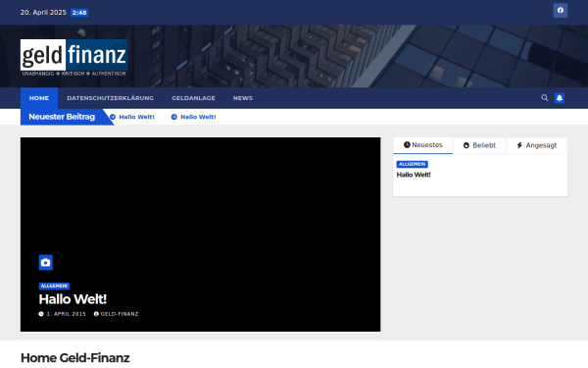Open the GELDANLAGE menu item
588x368 pixels.
(x=193, y=98)
